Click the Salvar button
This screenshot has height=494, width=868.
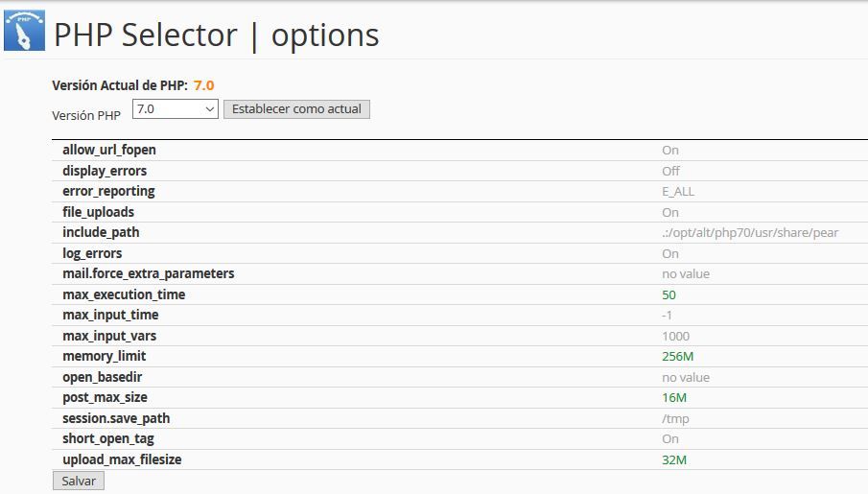coord(79,481)
